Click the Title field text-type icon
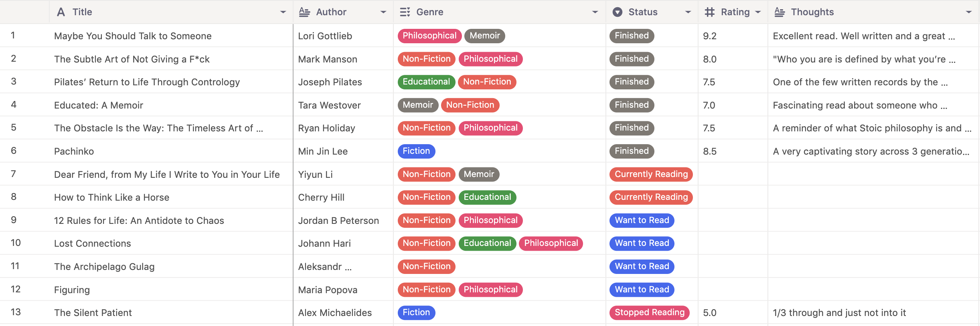980x326 pixels. pos(61,12)
